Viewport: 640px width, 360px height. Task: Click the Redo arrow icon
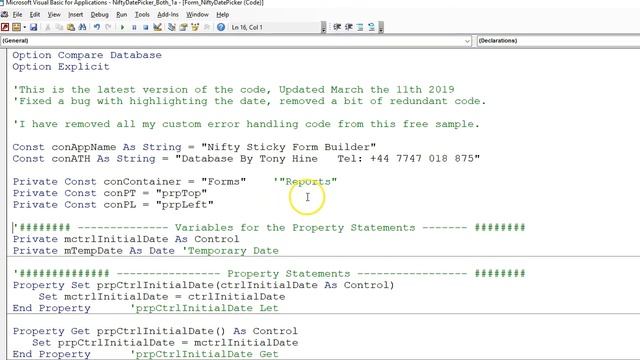point(108,27)
